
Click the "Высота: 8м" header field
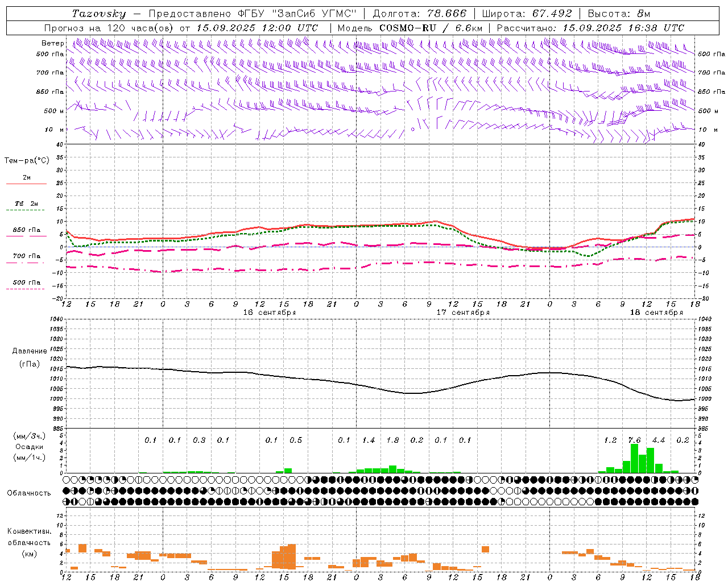coord(618,14)
